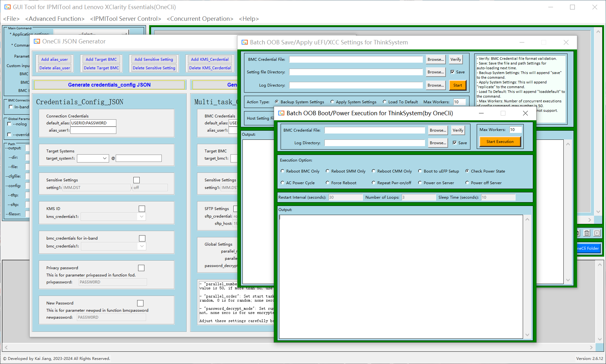Open the Concurrent Operation menu
The height and width of the screenshot is (364, 606).
[x=200, y=19]
